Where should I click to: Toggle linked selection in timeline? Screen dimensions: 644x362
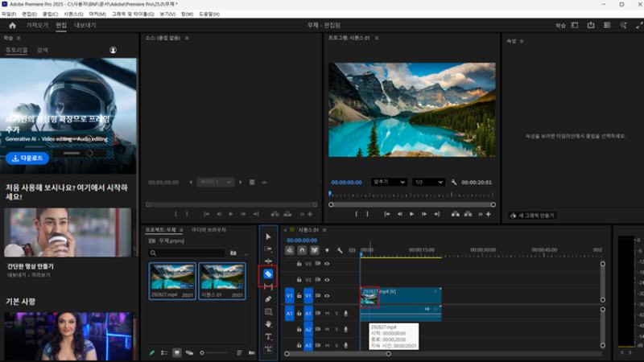click(x=315, y=250)
